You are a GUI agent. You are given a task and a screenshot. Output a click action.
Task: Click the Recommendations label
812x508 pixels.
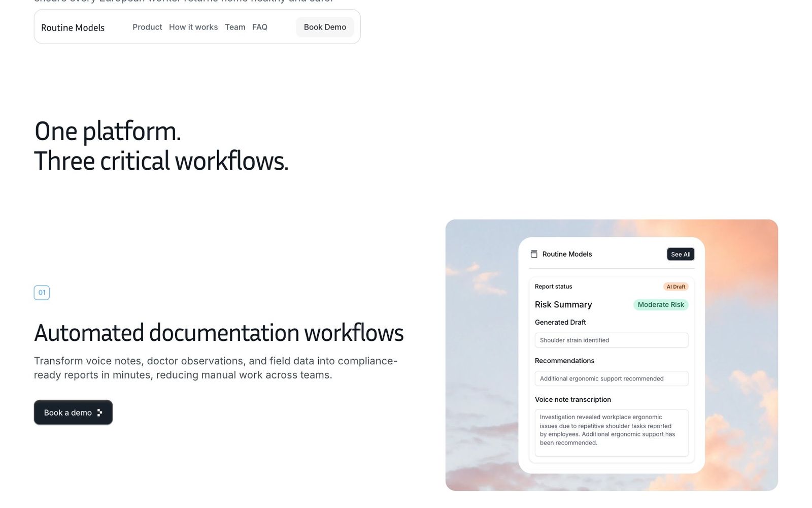pos(564,361)
